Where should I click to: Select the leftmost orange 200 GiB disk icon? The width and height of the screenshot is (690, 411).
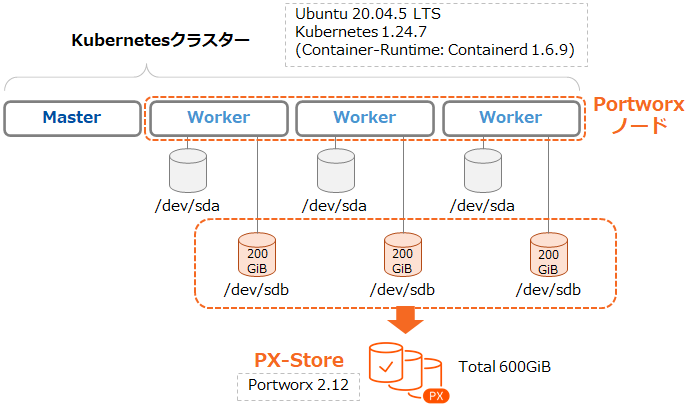click(x=257, y=255)
